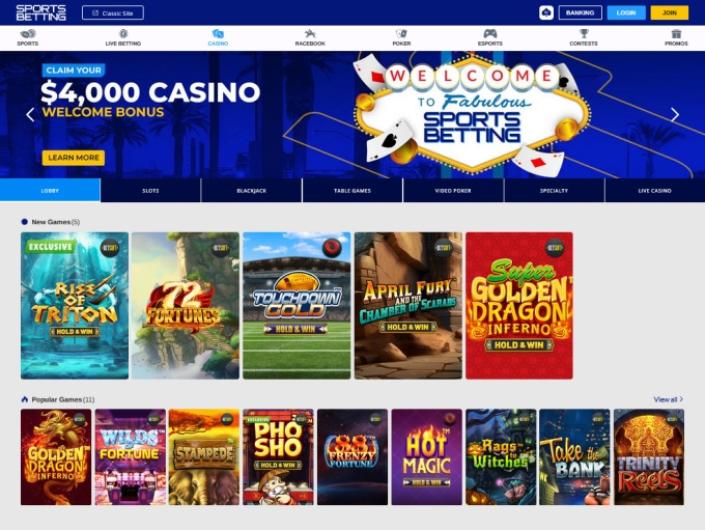The width and height of the screenshot is (705, 530).
Task: Open Promos gift icon
Action: pyautogui.click(x=676, y=33)
